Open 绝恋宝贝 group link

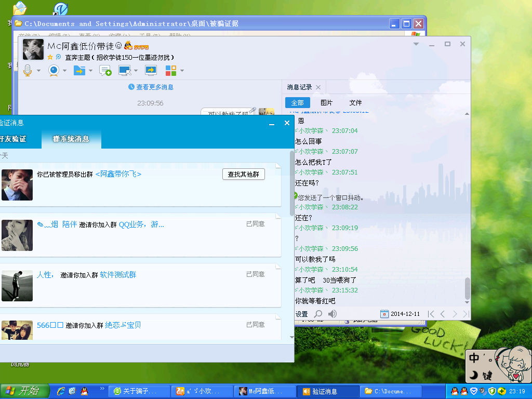point(123,325)
